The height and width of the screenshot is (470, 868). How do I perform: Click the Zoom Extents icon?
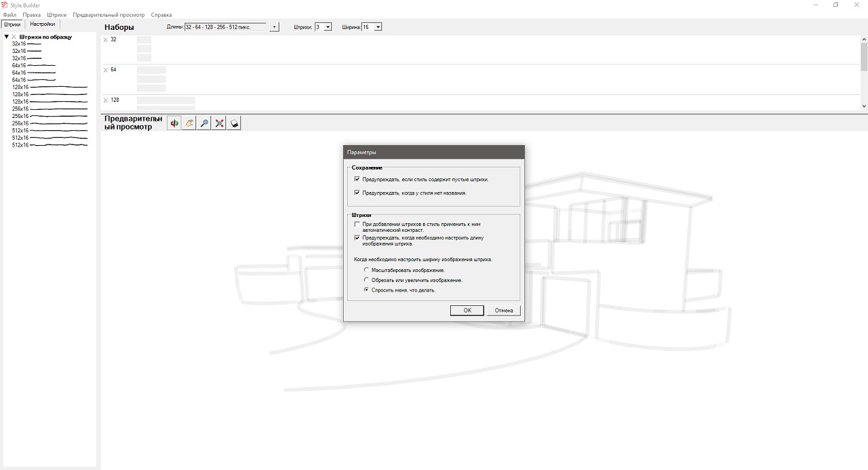(x=219, y=123)
